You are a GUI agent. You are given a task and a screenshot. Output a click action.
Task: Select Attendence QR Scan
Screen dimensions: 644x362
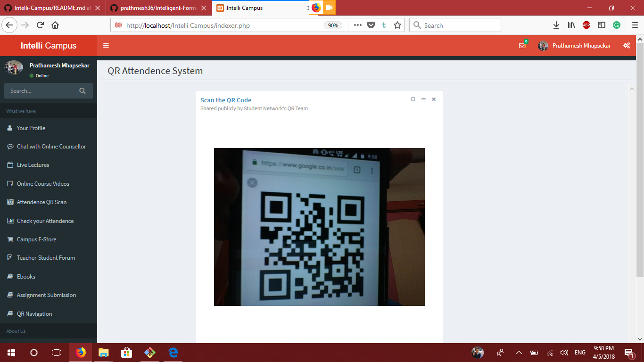point(49,202)
